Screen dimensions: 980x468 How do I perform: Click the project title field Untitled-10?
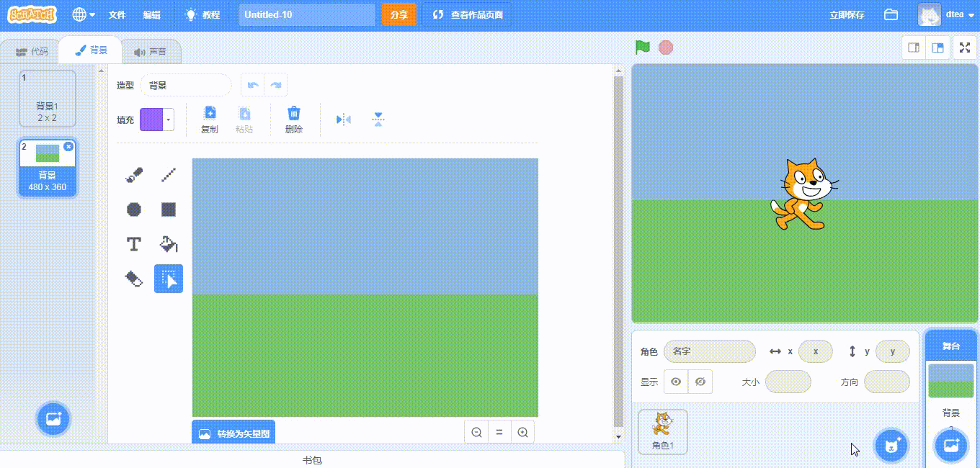[307, 14]
